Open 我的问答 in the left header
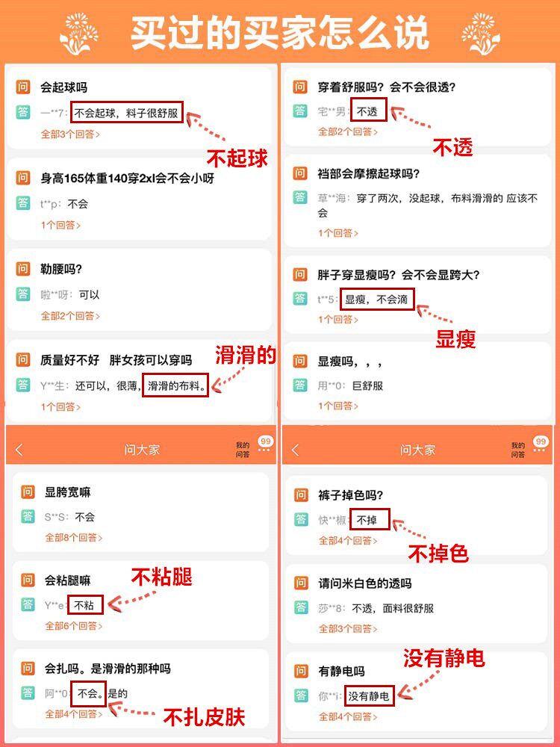This screenshot has height=747, width=560. coord(243,450)
